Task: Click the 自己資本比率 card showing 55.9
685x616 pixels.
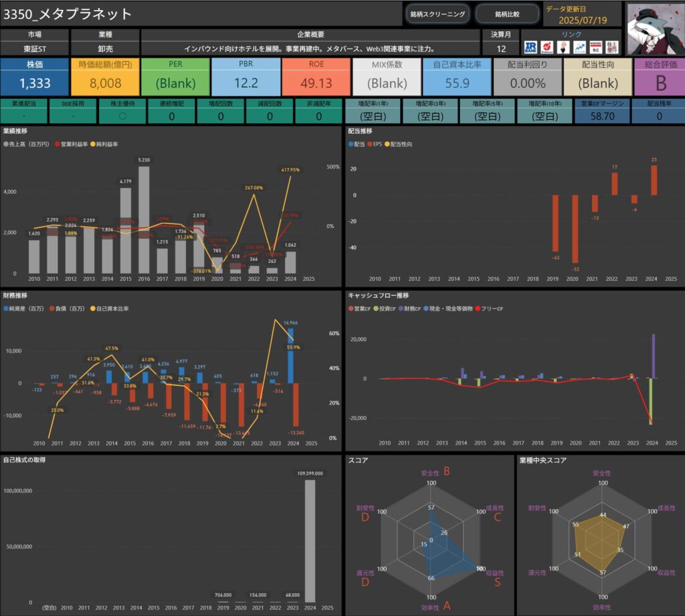Action: [x=458, y=76]
